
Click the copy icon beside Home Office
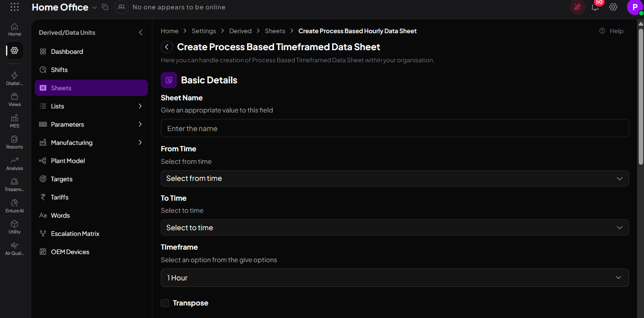[105, 7]
